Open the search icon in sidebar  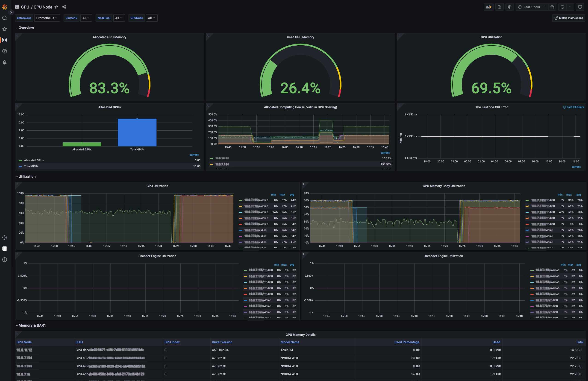pos(5,18)
